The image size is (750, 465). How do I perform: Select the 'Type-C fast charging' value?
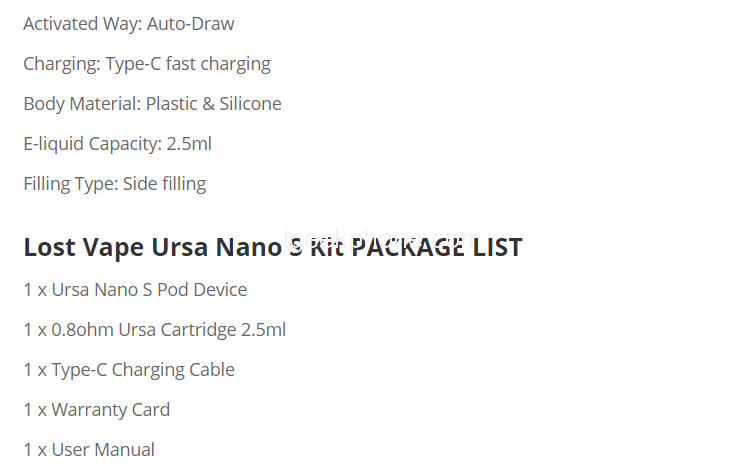[188, 64]
